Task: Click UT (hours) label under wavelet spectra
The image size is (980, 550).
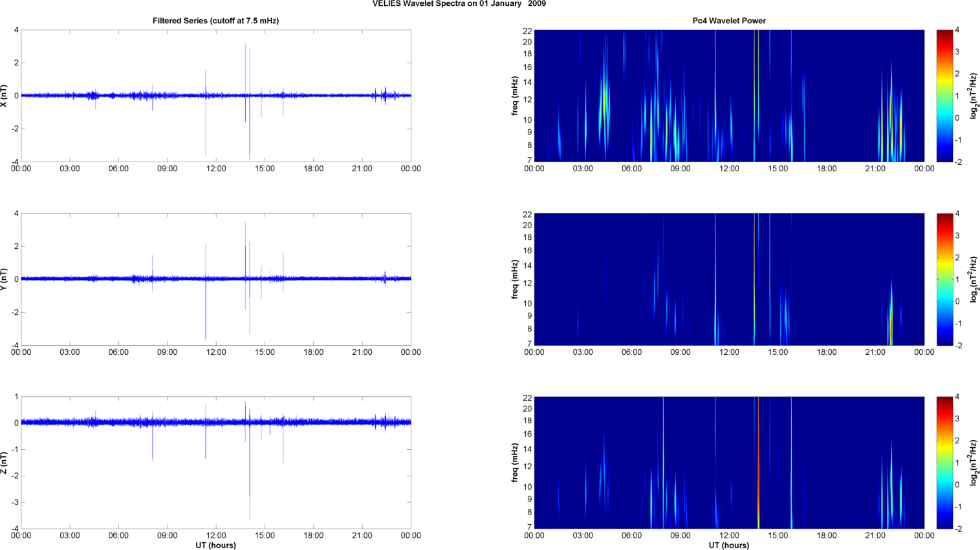Action: (728, 545)
